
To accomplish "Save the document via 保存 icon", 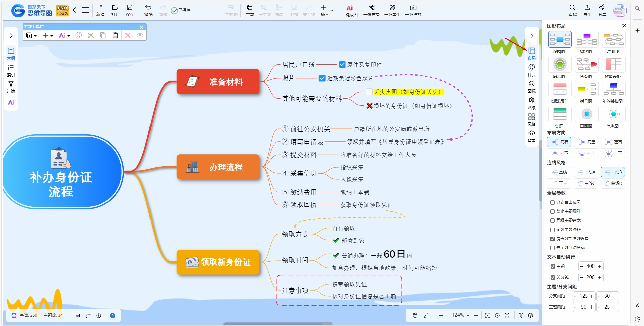I will tap(130, 10).
